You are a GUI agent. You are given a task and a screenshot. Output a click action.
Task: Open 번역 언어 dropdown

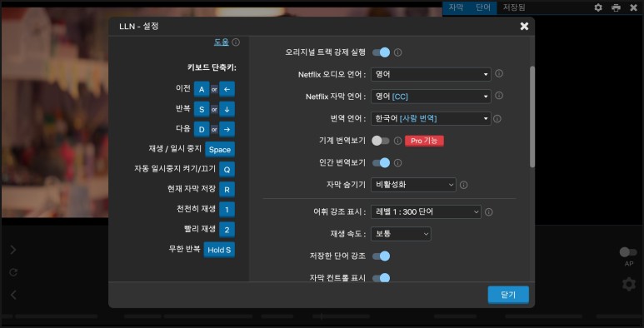point(431,119)
